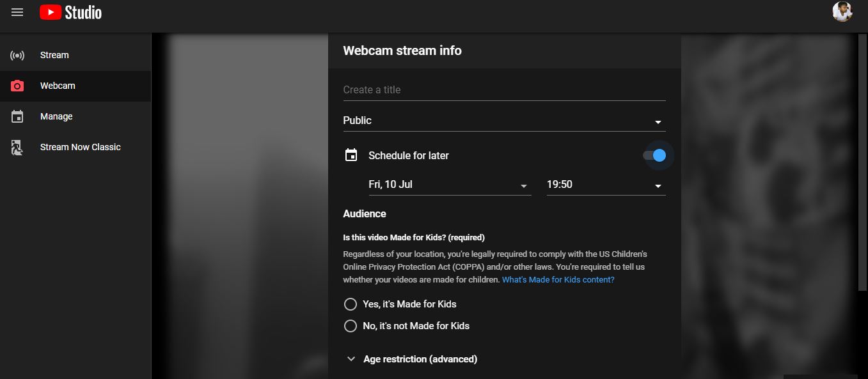The height and width of the screenshot is (379, 868).
Task: Click the Manage calendar icon in sidebar
Action: pyautogui.click(x=17, y=116)
